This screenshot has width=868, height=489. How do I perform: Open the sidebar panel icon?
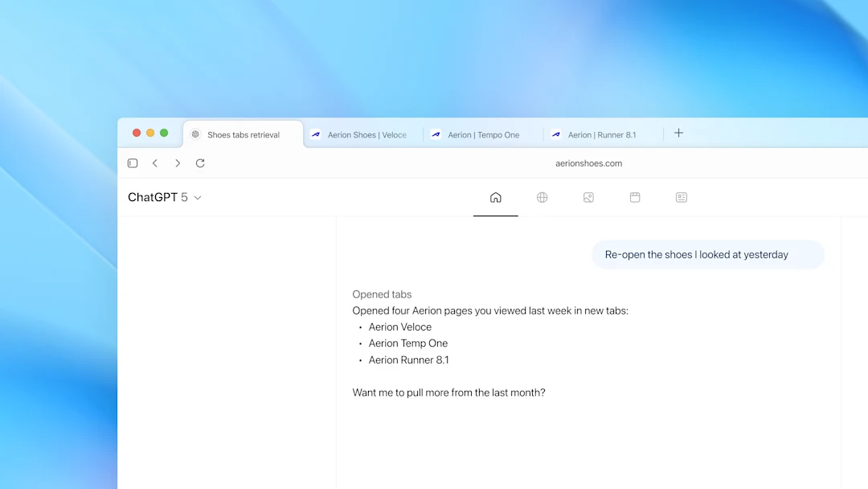click(133, 162)
